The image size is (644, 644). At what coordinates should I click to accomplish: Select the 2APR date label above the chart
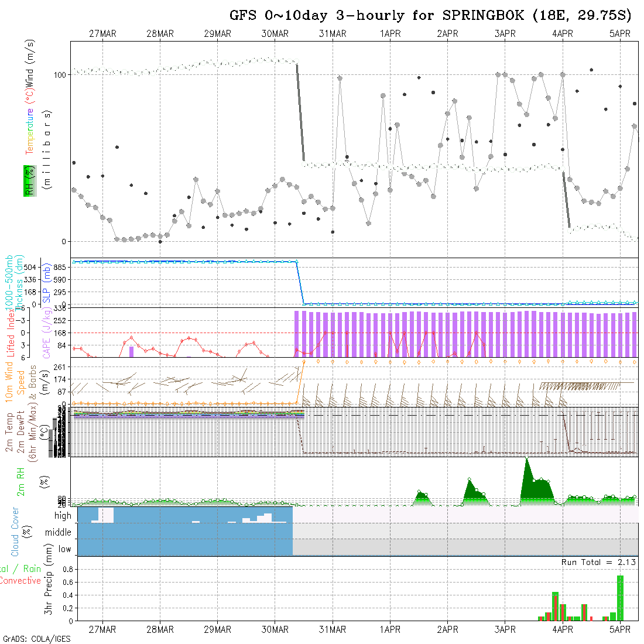[448, 34]
